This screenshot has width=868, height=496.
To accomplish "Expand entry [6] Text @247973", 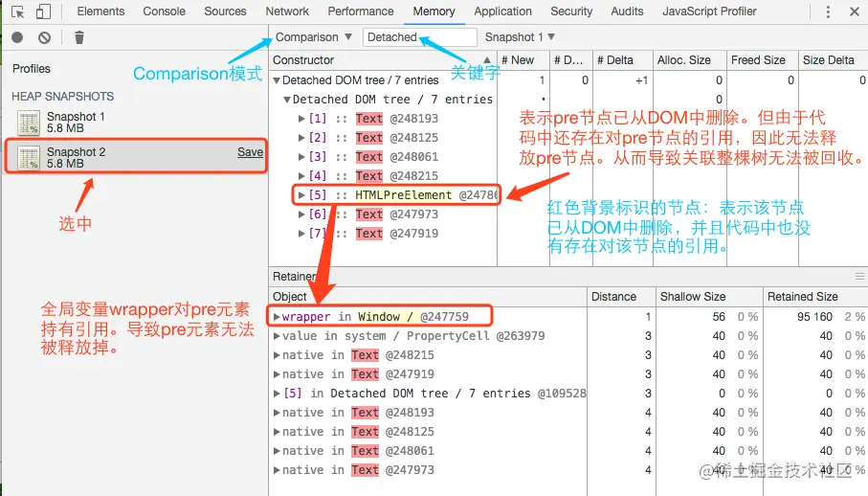I will pyautogui.click(x=301, y=214).
